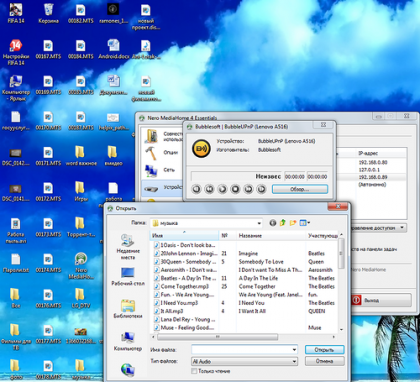Click the fifth round transport button in BubbleUPnP
Viewport: 420px width, 382px height.
tap(248, 189)
